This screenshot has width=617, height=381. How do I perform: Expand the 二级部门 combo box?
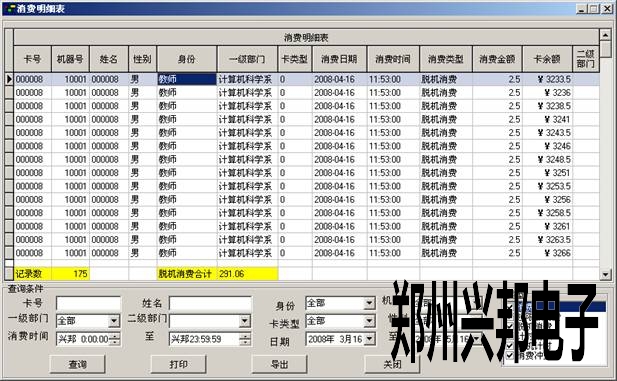[244, 321]
